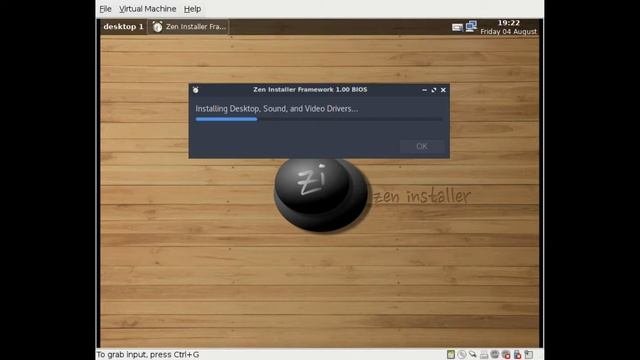Select Zen Installer Fra... taskbar entry

(189, 27)
